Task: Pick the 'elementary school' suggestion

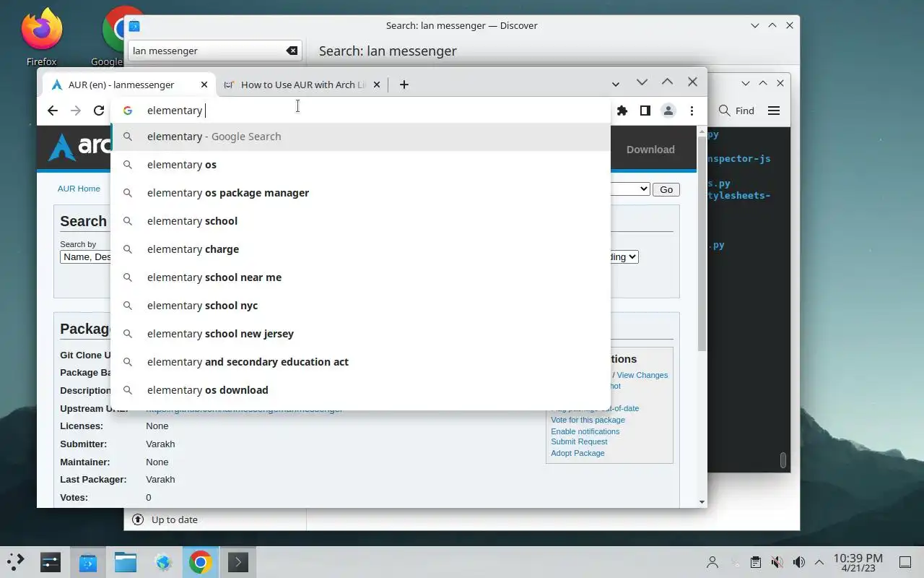Action: (360, 221)
